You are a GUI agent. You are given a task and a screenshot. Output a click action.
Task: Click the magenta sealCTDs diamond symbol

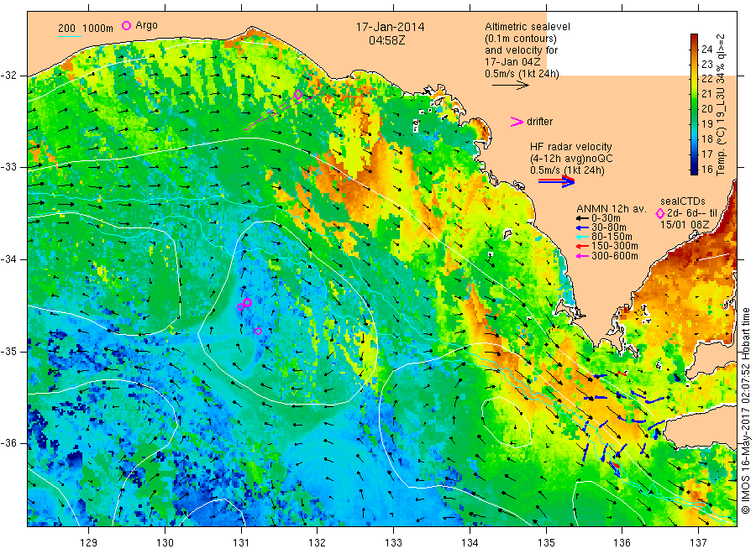[660, 213]
